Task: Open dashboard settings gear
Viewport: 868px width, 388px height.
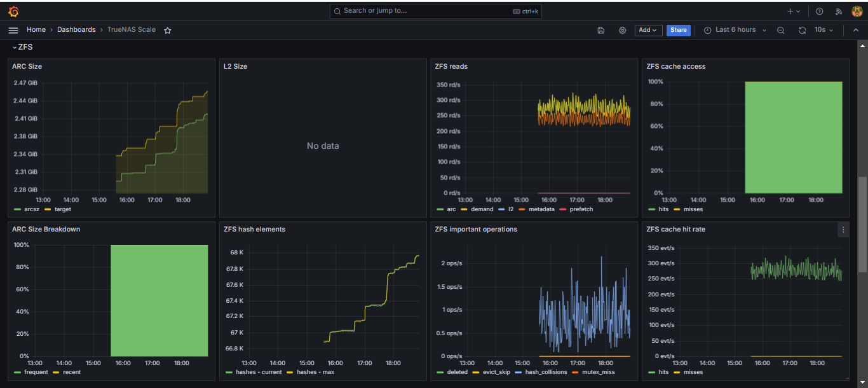Action: point(622,30)
